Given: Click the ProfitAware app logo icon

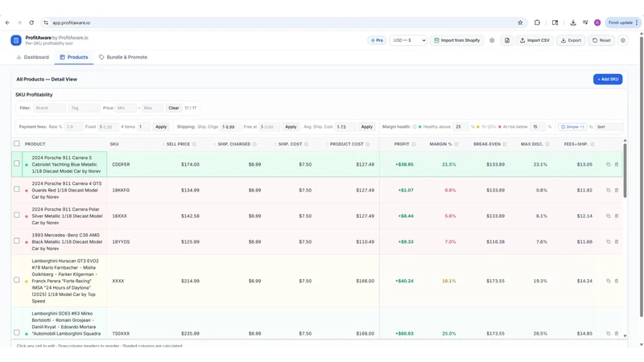Looking at the screenshot, I should click(16, 40).
